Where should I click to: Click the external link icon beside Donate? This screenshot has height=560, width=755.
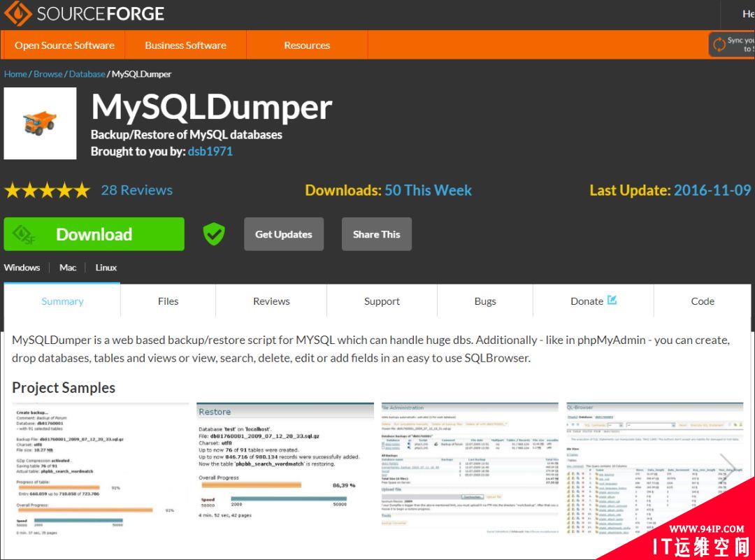click(612, 300)
